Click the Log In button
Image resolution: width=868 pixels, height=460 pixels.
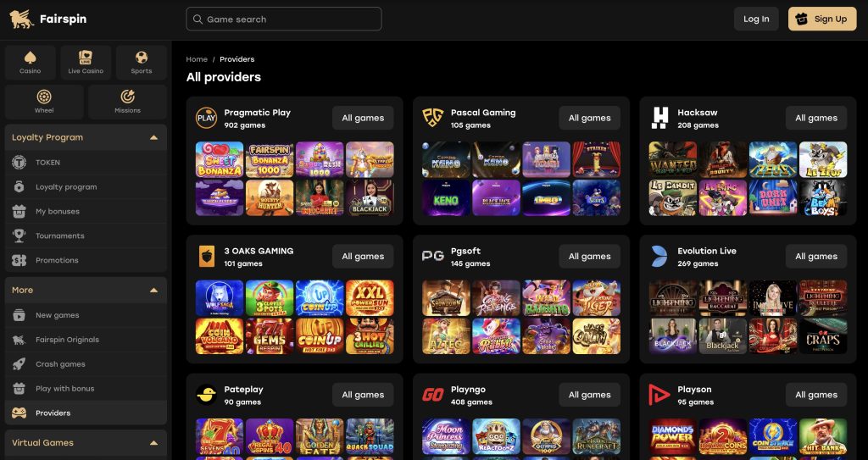click(756, 19)
